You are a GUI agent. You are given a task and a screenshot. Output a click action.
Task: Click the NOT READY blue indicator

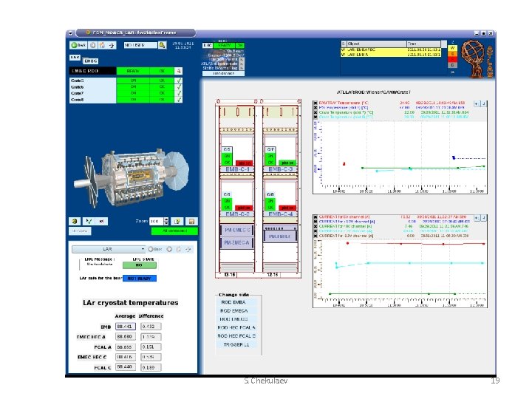click(140, 279)
